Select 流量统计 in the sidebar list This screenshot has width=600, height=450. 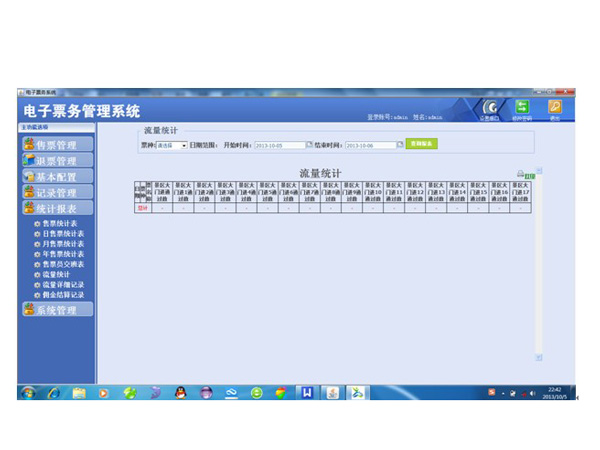click(x=56, y=274)
